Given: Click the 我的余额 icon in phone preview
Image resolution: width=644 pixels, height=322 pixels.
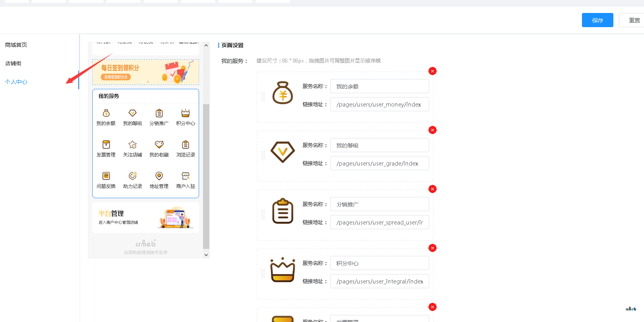Looking at the screenshot, I should 106,113.
